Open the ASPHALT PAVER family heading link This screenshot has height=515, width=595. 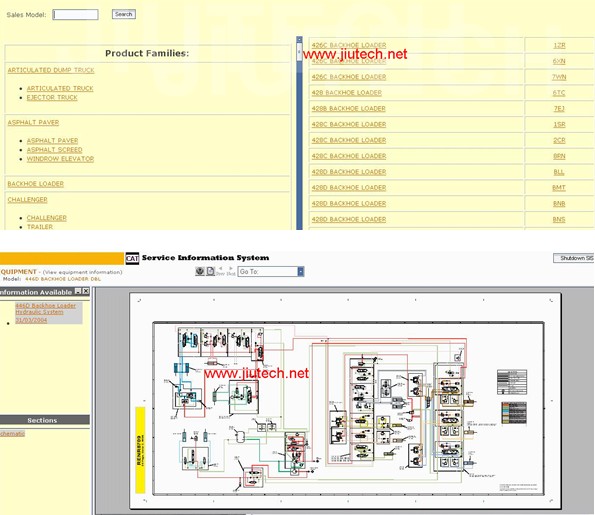33,123
